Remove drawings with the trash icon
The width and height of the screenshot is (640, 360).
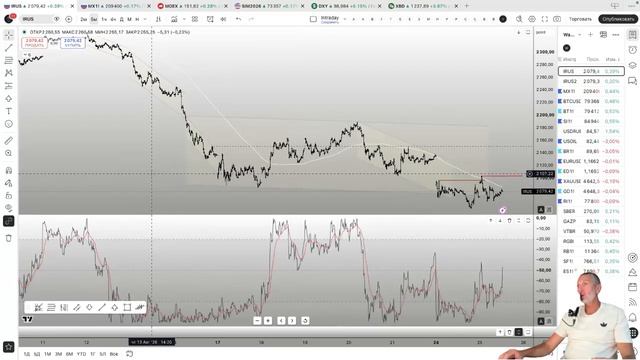tap(9, 238)
